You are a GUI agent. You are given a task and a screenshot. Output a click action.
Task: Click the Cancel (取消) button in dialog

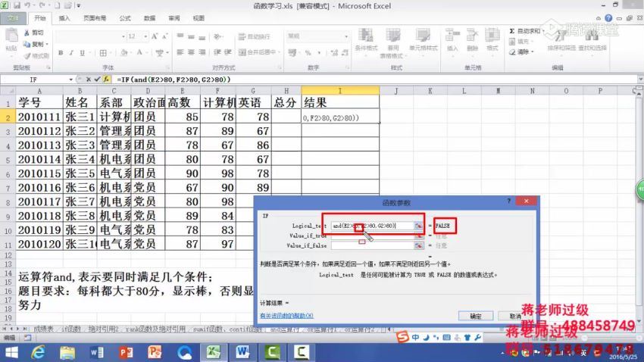pyautogui.click(x=514, y=316)
